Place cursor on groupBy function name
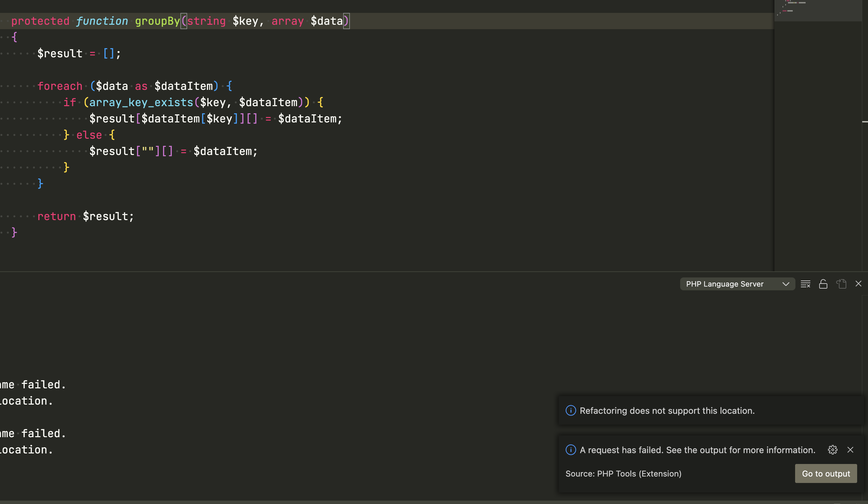This screenshot has height=504, width=868. pyautogui.click(x=157, y=21)
